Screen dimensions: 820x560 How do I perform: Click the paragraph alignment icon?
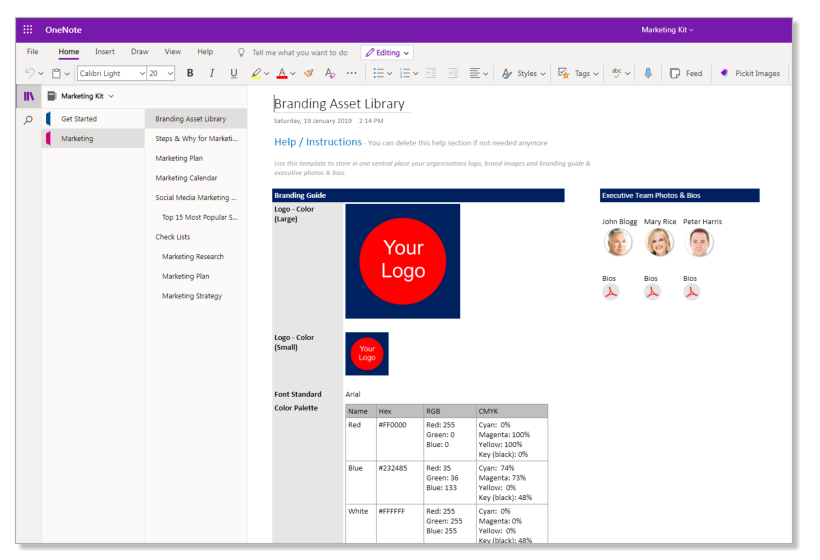click(475, 73)
